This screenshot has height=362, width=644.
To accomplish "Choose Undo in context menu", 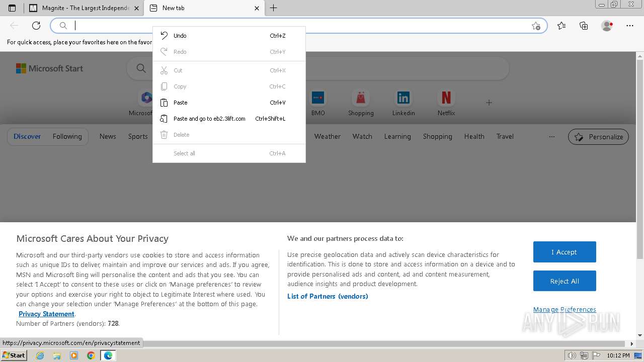I will click(229, 36).
